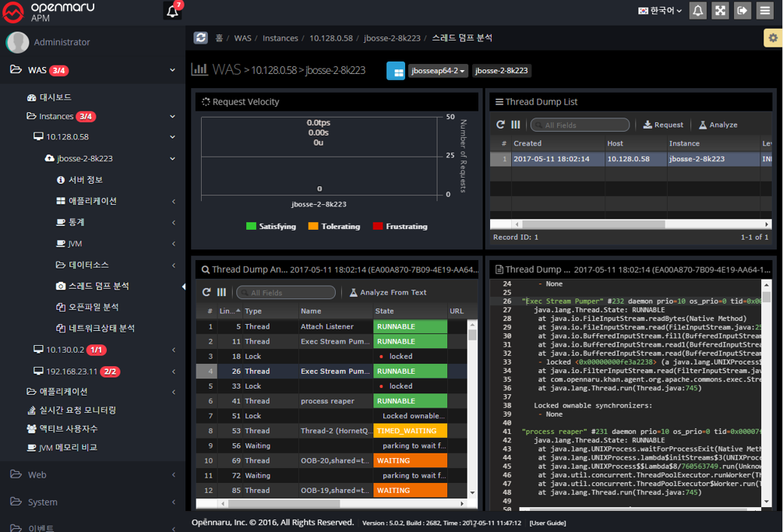Click the yellow settings gear icon
Viewport: 783px width, 532px height.
(772, 37)
